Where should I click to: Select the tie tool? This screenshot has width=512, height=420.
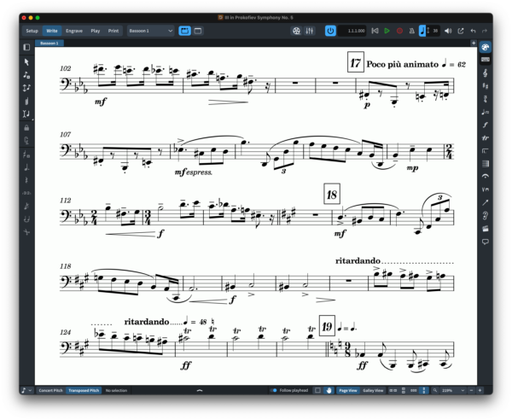click(x=26, y=219)
